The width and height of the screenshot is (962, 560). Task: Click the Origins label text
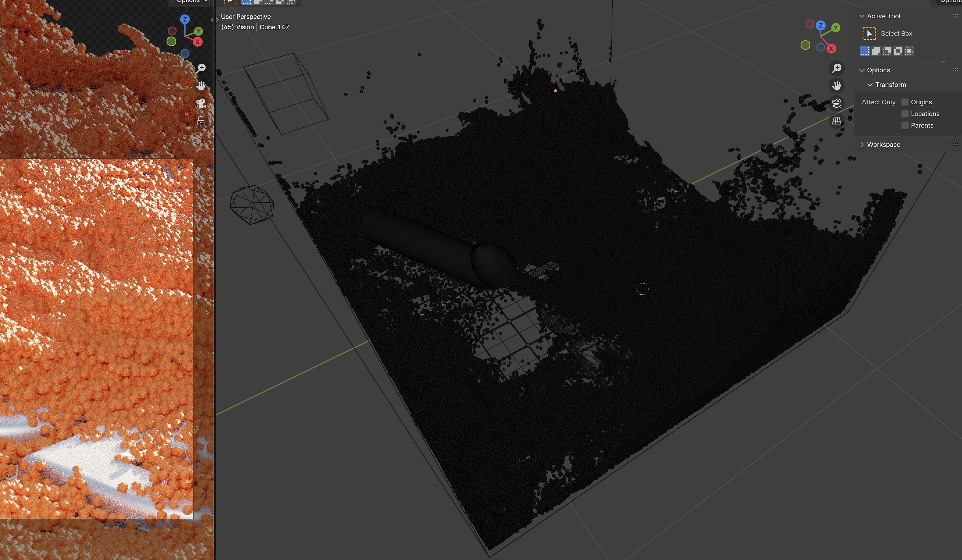(921, 102)
